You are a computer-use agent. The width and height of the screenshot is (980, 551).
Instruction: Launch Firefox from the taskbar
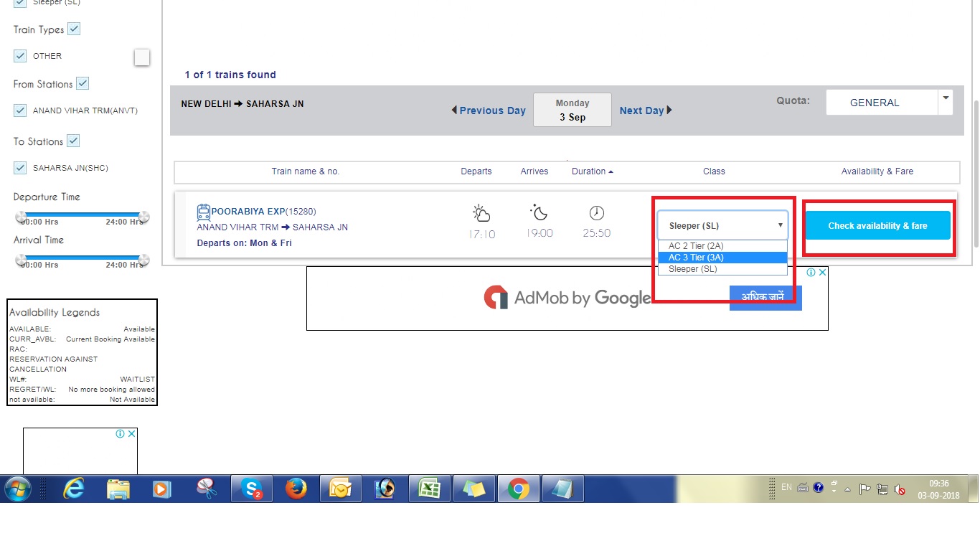click(x=296, y=489)
